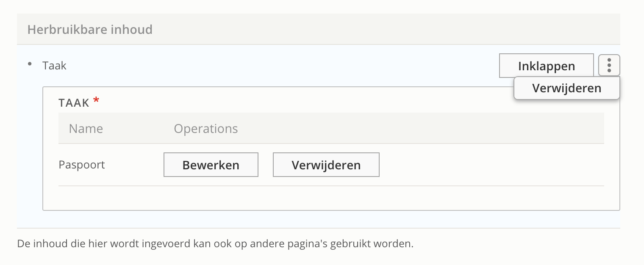Edit Paspoort with the Bewerken button
The width and height of the screenshot is (644, 265).
coord(211,165)
